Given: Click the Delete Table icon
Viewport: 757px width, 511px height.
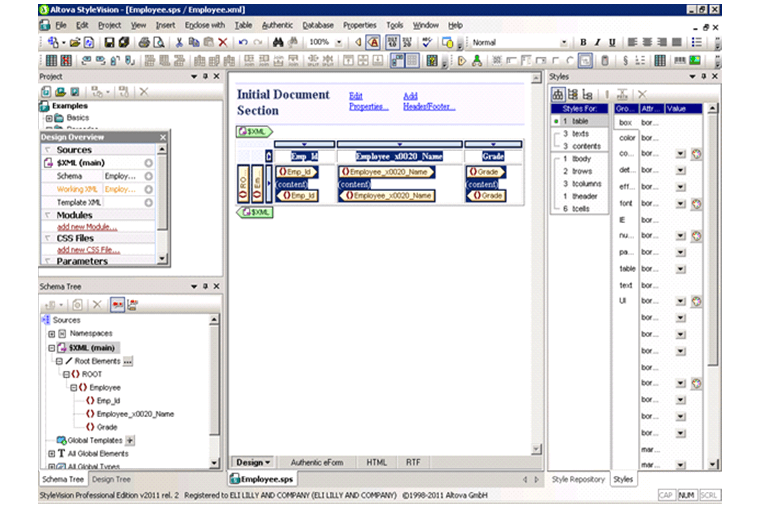Looking at the screenshot, I should pyautogui.click(x=66, y=60).
